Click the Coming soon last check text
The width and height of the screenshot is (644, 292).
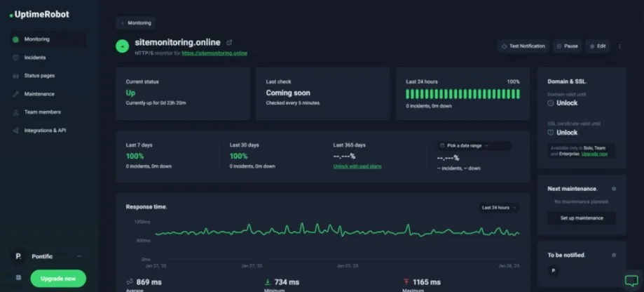click(288, 93)
